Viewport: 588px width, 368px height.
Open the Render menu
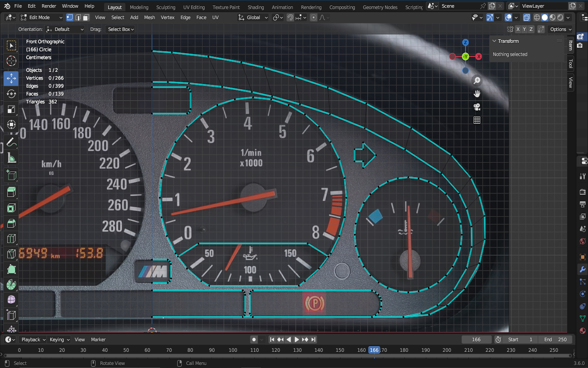(49, 6)
